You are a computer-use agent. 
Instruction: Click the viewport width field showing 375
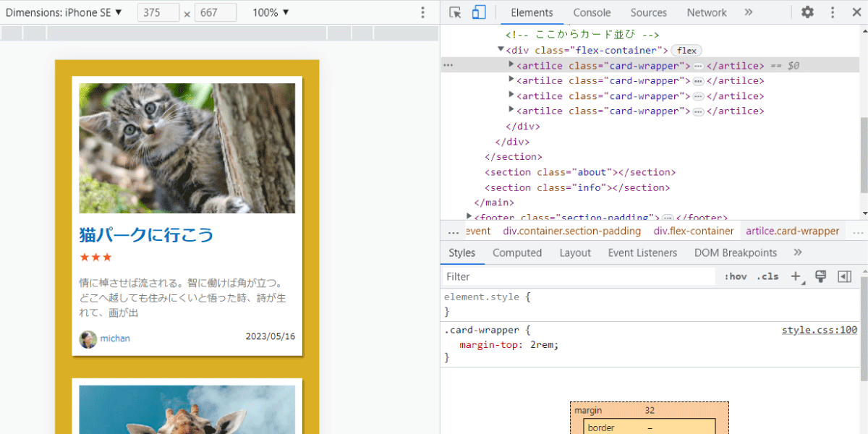(158, 12)
